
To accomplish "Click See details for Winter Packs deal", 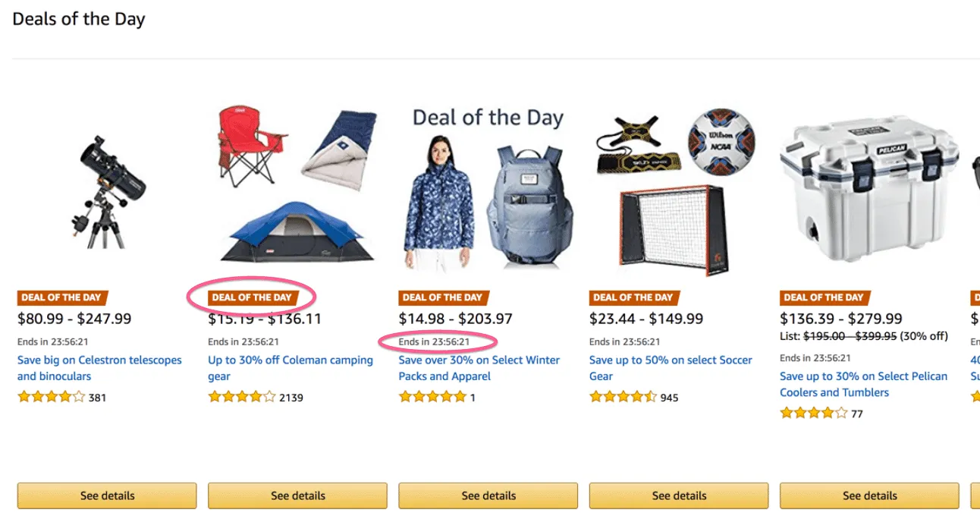I will (488, 495).
